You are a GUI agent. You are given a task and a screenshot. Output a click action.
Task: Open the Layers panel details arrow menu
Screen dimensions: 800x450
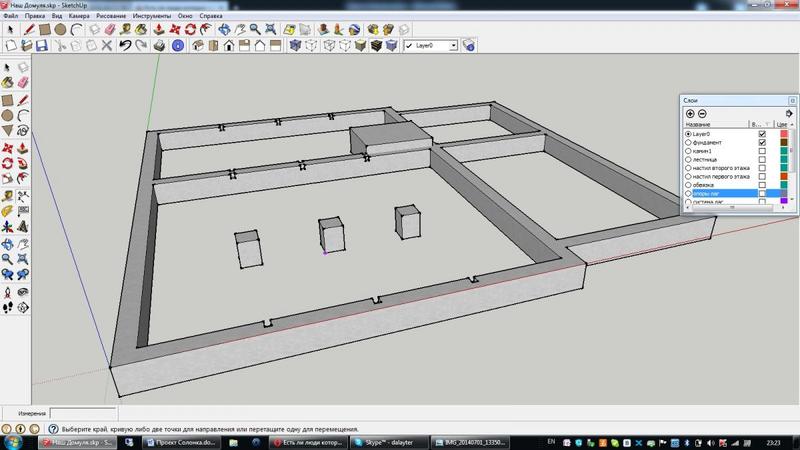pyautogui.click(x=788, y=113)
